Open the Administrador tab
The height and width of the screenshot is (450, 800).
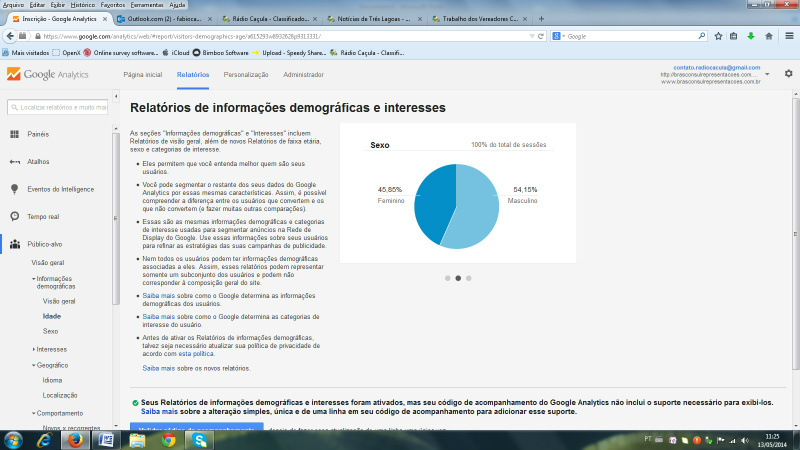click(x=303, y=75)
